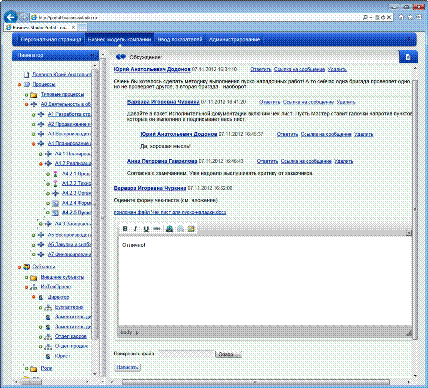
Task: Click Ссылка на сообщение on Варвара Чуркина's reply
Action: pos(308,102)
